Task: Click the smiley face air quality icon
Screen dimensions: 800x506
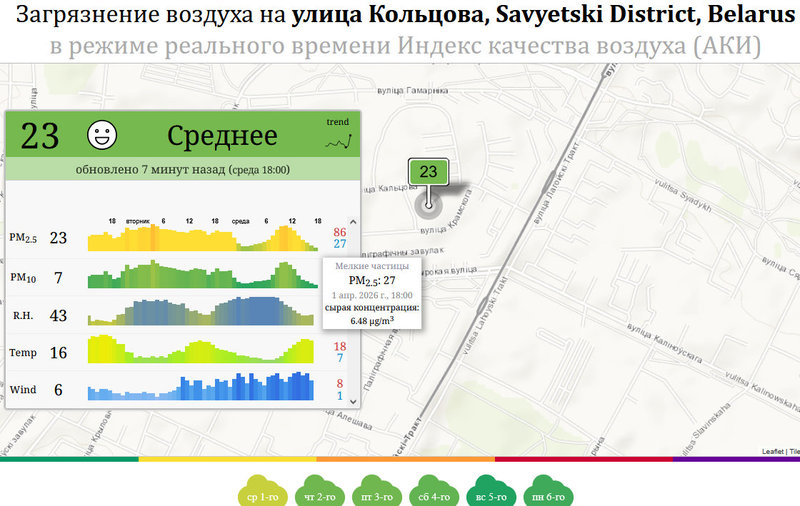Action: click(x=102, y=135)
